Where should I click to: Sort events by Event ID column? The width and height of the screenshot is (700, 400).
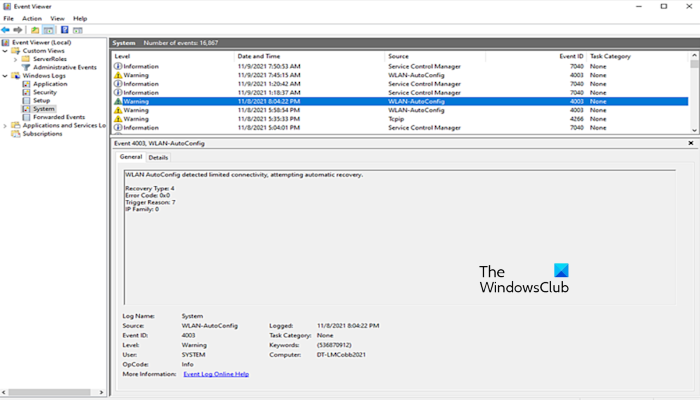[571, 56]
